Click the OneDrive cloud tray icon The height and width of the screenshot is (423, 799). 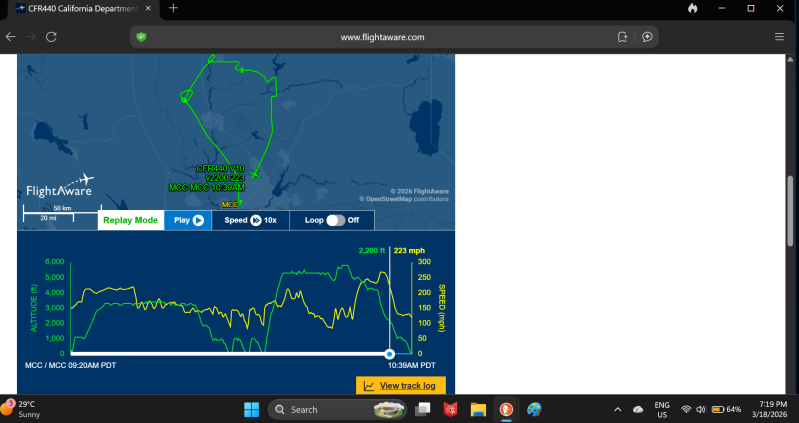638,409
